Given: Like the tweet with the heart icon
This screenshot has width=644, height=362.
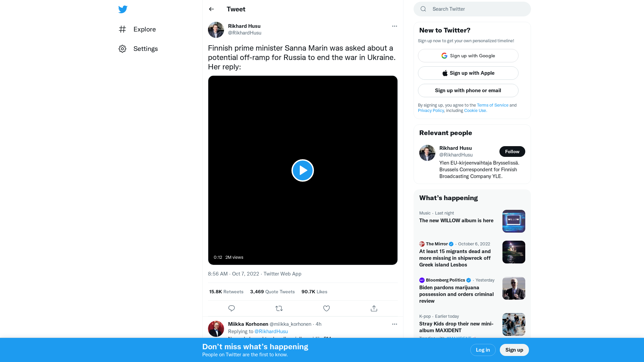Looking at the screenshot, I should tap(326, 308).
